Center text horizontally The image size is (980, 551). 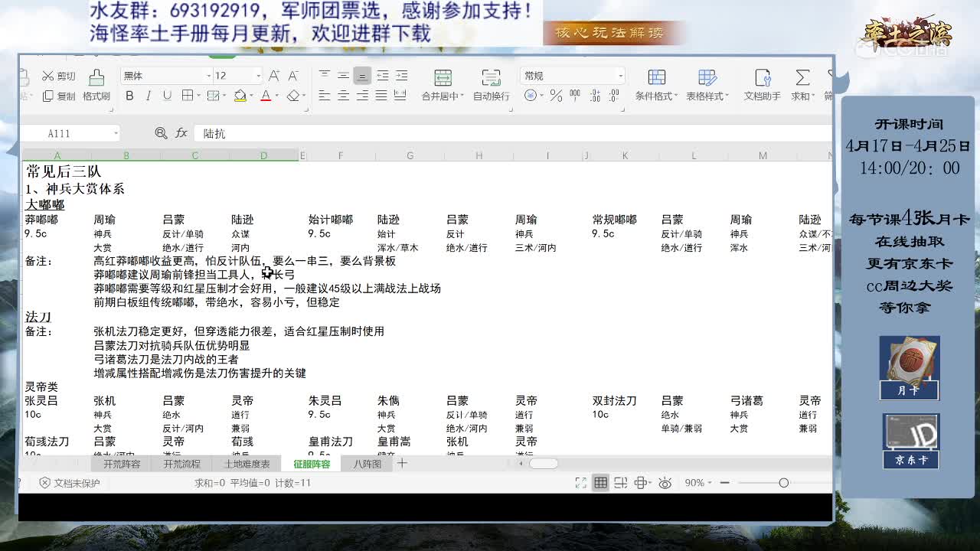(x=343, y=96)
